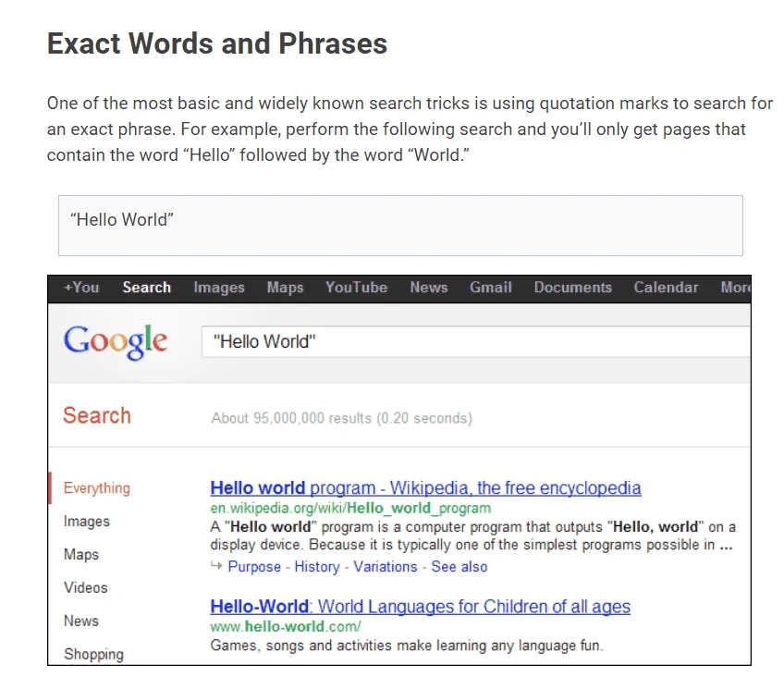Select the Shopping filter in sidebar
The image size is (784, 677).
point(94,654)
